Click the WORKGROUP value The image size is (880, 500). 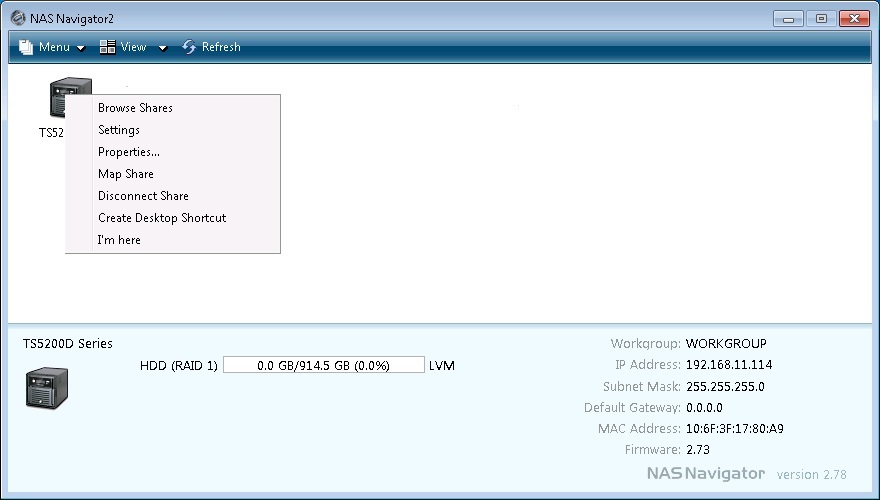click(x=726, y=343)
